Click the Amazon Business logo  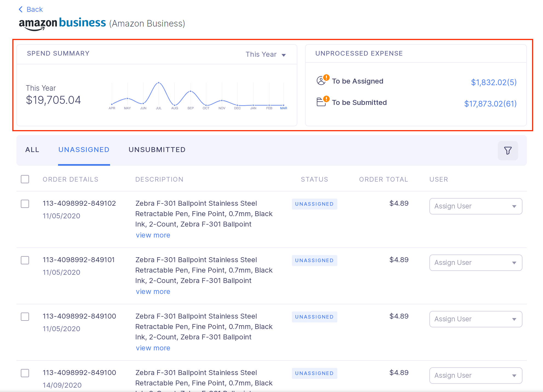click(x=62, y=24)
